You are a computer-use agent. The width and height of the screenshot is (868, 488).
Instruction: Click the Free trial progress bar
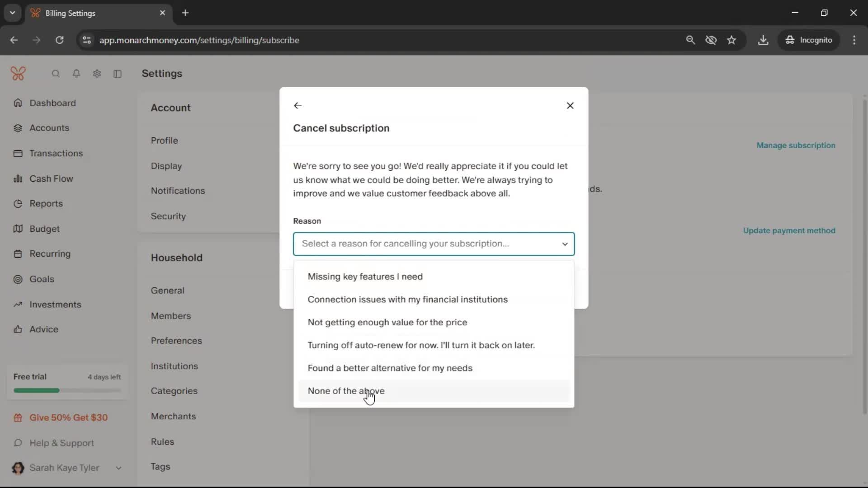coord(67,390)
